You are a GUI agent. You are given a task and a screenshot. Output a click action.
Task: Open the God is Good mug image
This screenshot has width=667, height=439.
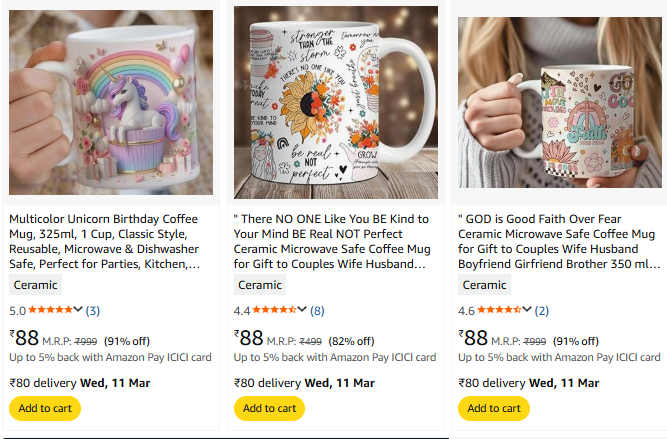(559, 103)
